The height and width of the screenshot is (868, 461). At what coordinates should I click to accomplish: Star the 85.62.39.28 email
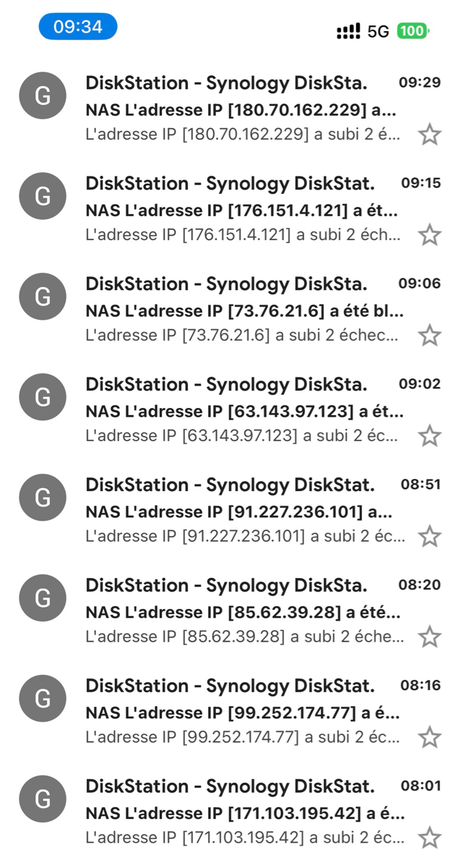430,637
